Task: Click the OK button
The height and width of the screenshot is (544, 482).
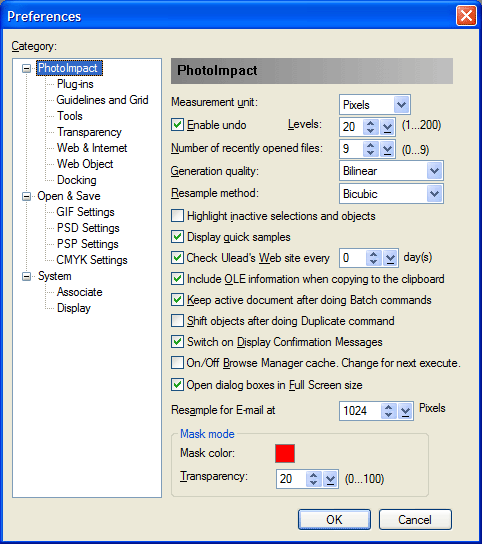Action: [x=334, y=519]
